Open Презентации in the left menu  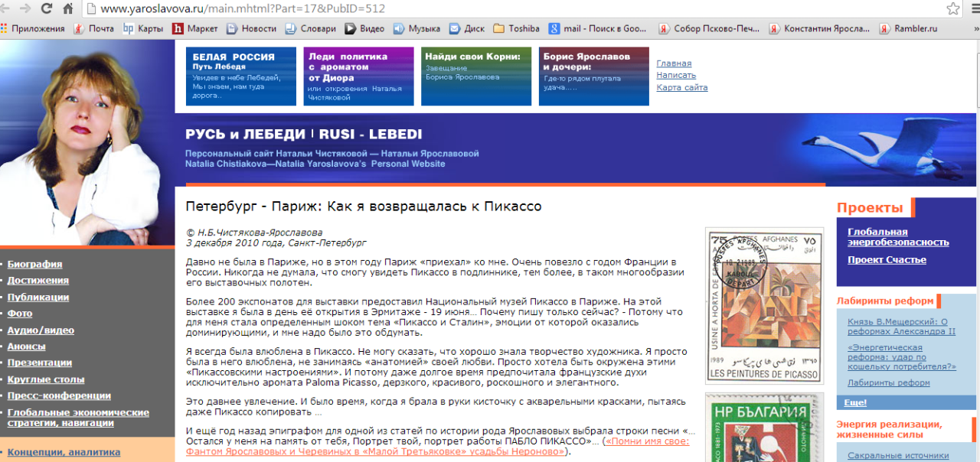[x=40, y=363]
